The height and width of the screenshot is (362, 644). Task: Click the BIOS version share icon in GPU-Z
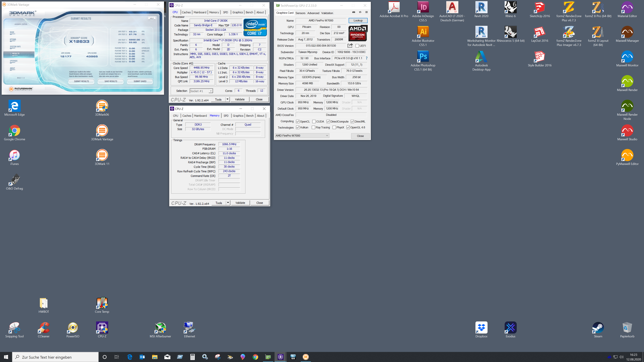pos(350,45)
